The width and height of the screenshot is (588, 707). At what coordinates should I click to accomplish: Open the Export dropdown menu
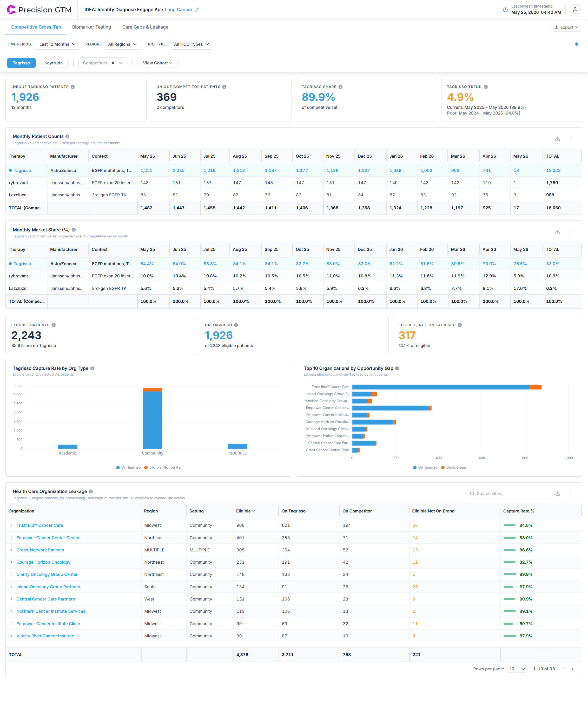(566, 27)
